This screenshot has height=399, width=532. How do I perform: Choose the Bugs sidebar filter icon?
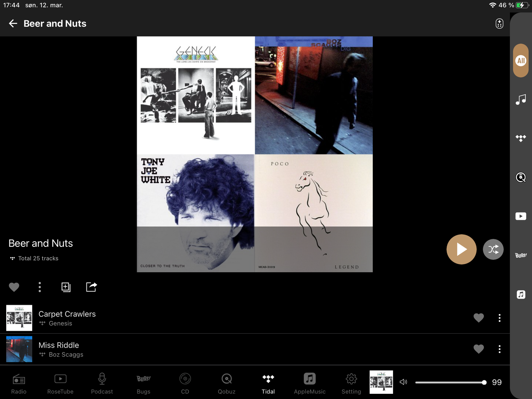[521, 255]
